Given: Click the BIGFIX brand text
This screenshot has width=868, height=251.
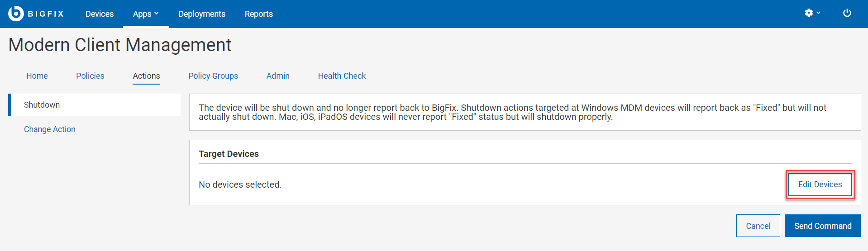Looking at the screenshot, I should pos(46,14).
